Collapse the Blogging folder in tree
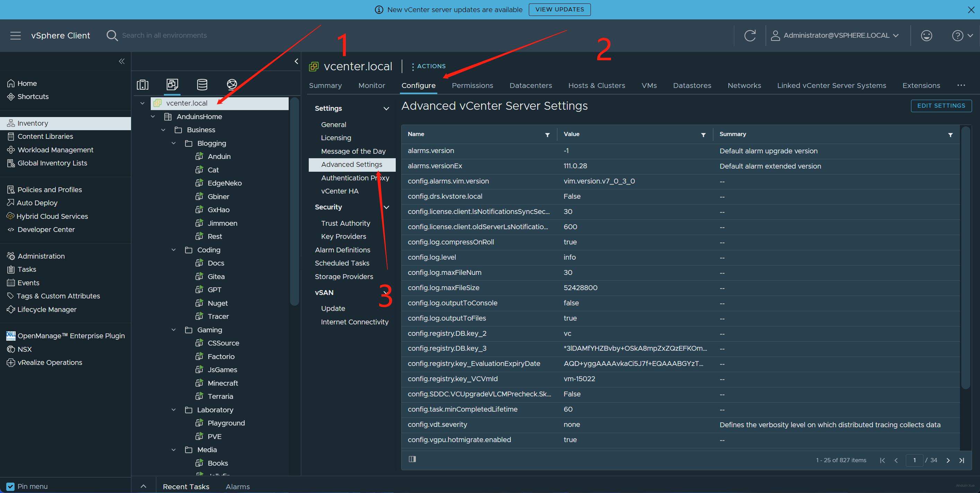 click(174, 143)
